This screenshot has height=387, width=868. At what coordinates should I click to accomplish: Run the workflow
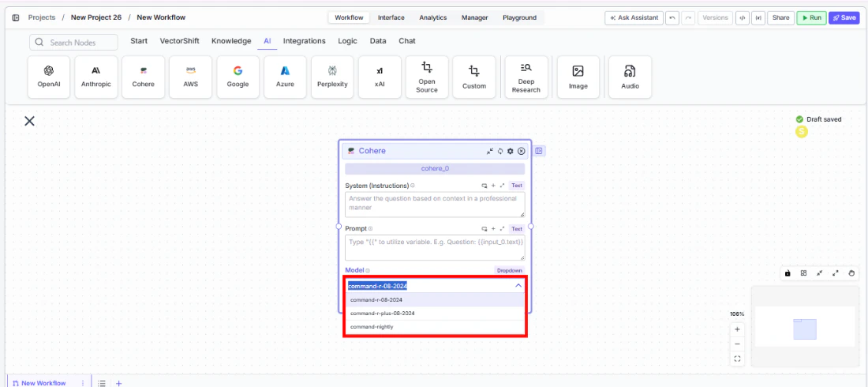[x=811, y=17]
